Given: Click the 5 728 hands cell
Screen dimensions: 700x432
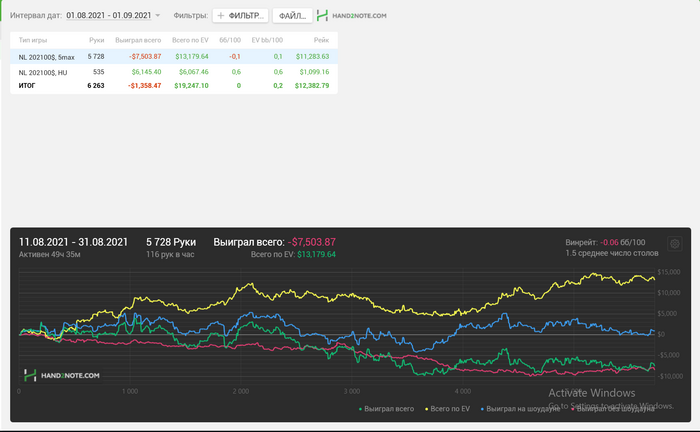Looking at the screenshot, I should (96, 57).
